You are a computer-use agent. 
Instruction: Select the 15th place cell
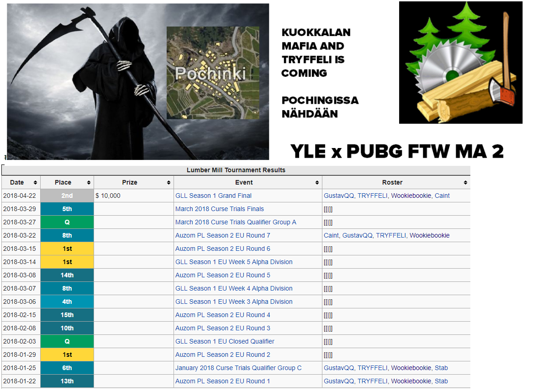pyautogui.click(x=67, y=315)
